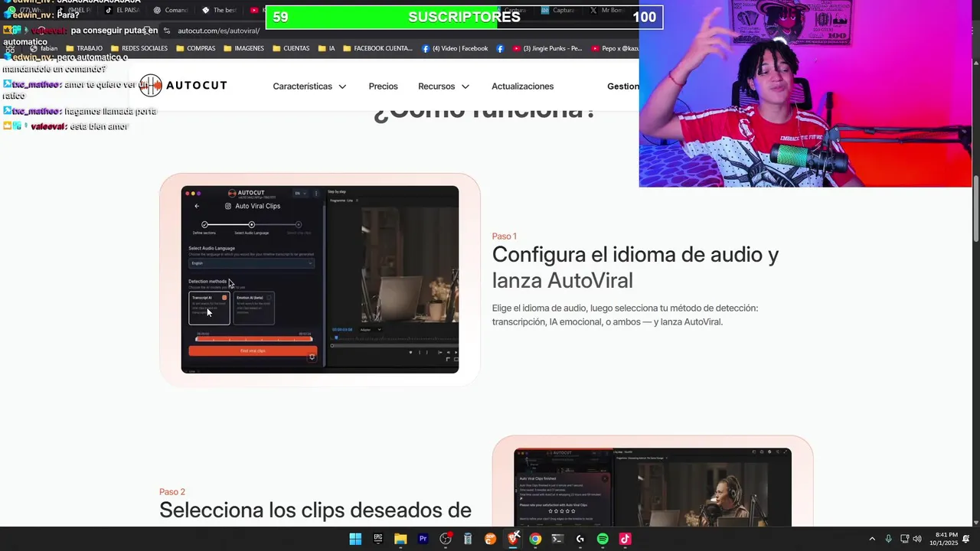Viewport: 980px width, 551px height.
Task: Click heading Configura el idioma de audio
Action: [x=635, y=267]
